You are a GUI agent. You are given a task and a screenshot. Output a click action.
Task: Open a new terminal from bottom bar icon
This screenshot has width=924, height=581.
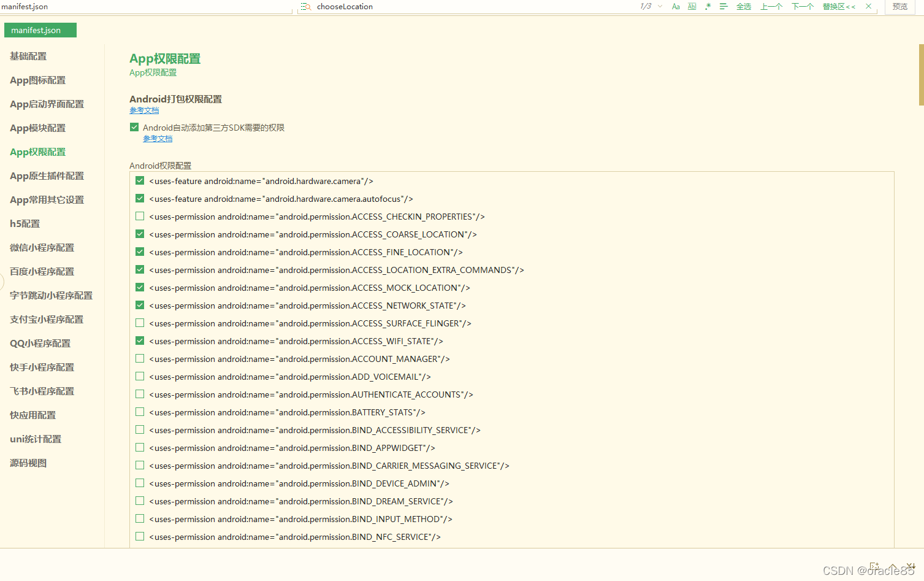tap(874, 566)
